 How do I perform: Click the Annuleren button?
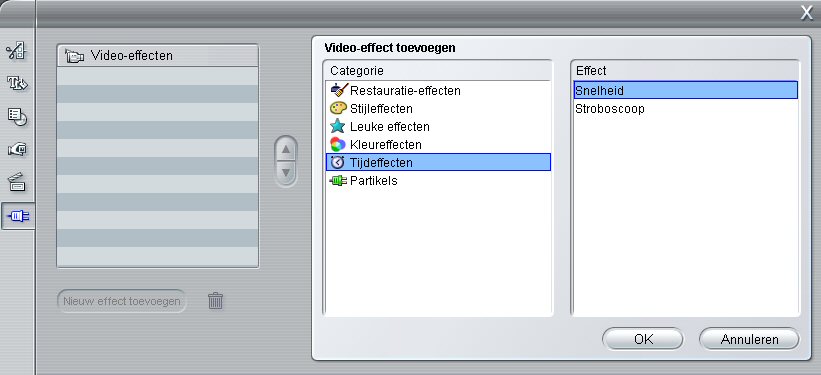click(x=749, y=339)
